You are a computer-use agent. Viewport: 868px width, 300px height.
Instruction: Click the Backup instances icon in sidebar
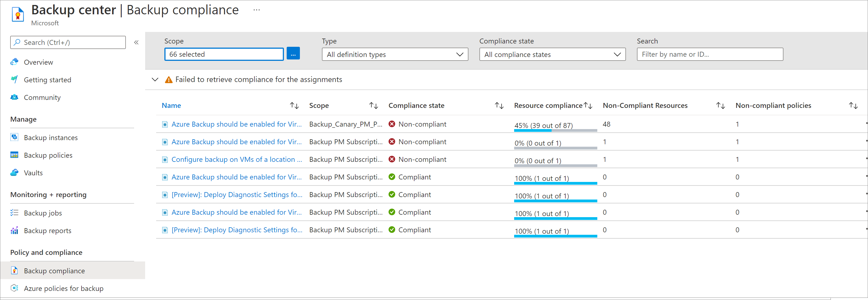14,137
